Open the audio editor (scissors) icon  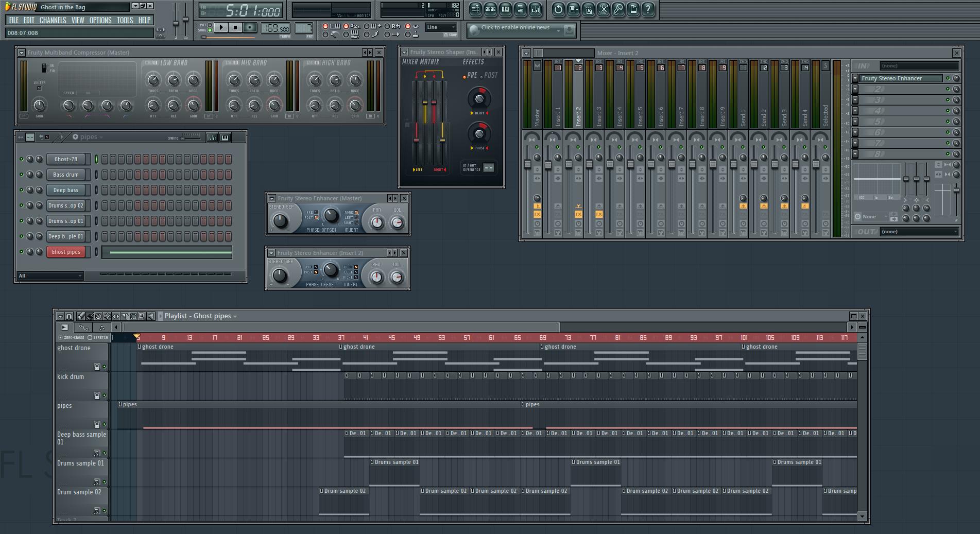click(x=603, y=9)
